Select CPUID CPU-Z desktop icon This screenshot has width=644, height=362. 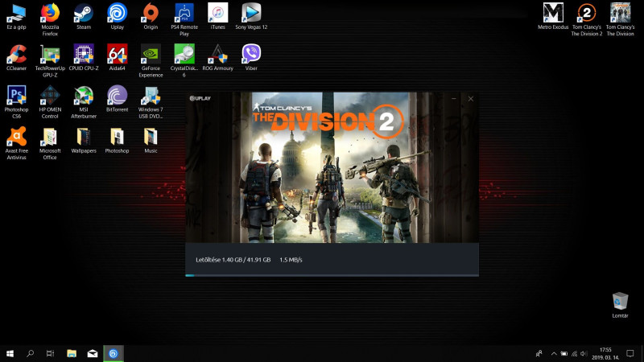pyautogui.click(x=84, y=58)
